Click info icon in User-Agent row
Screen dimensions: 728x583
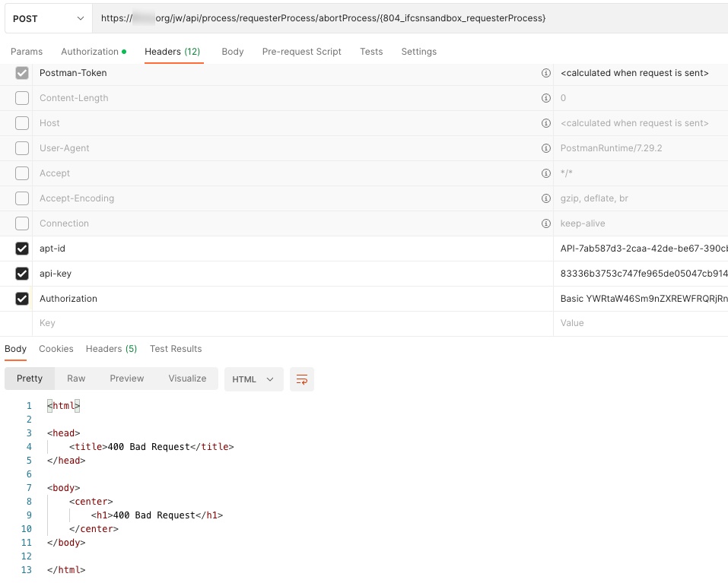(x=545, y=148)
